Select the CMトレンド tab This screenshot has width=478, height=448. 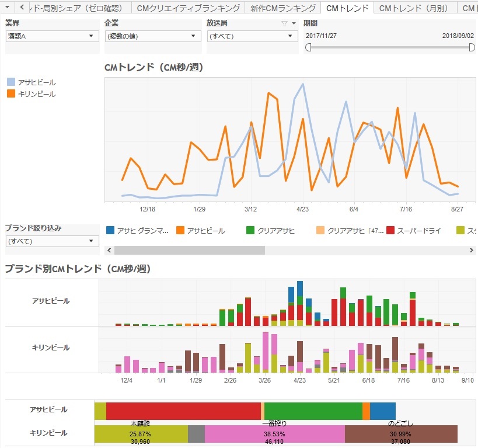(x=347, y=8)
